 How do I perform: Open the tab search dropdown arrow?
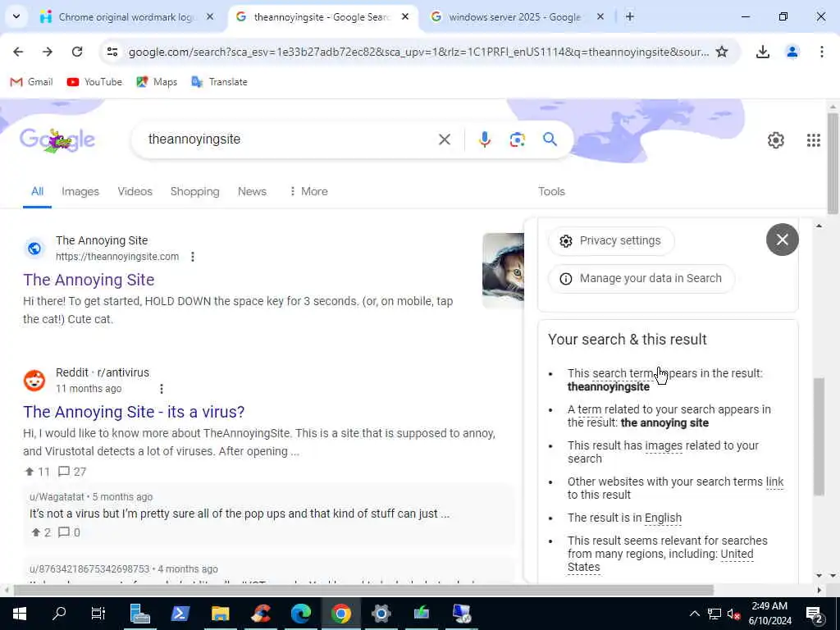(x=16, y=17)
